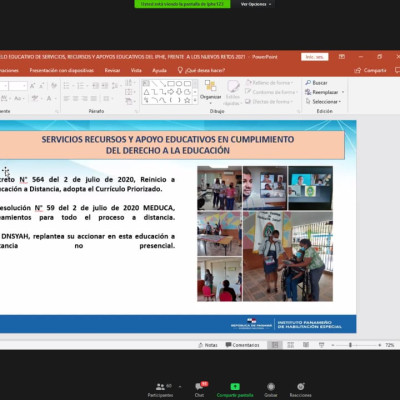Toggle the slide sorter view button
Viewport: 400px width, 400px height.
290,345
